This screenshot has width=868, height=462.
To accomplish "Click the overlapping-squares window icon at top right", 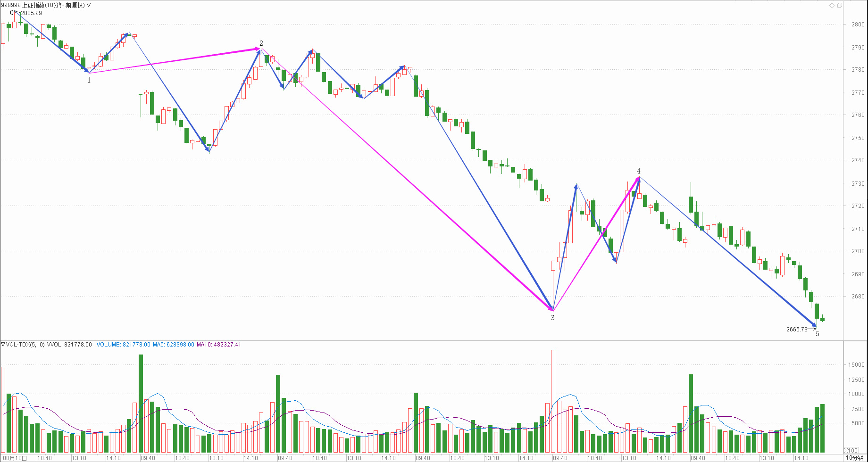I will point(840,5).
